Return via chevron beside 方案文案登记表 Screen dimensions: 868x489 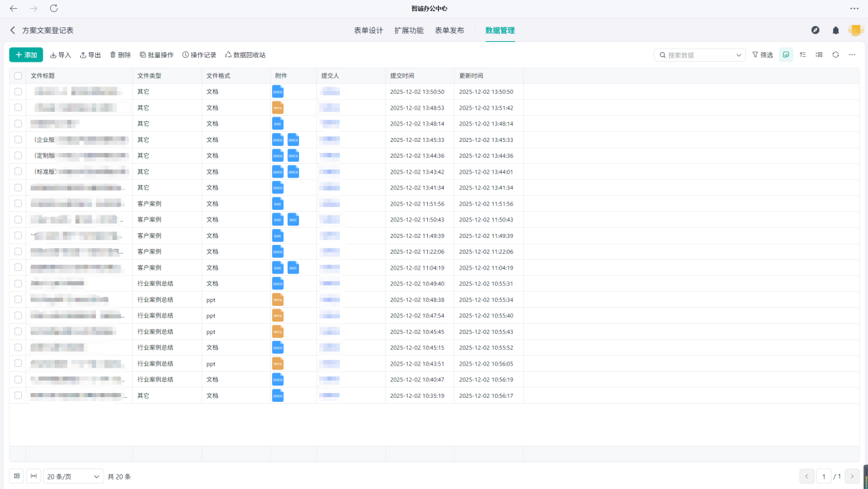(12, 30)
